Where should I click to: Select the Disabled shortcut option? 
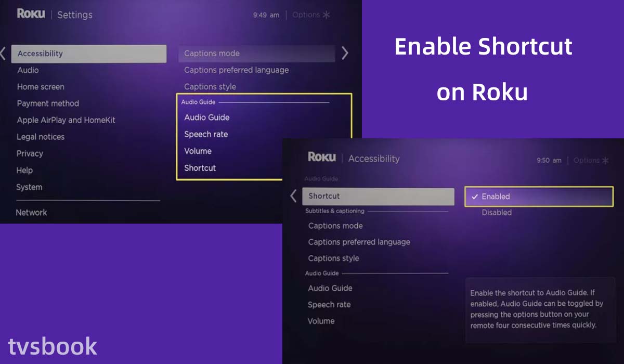tap(497, 213)
